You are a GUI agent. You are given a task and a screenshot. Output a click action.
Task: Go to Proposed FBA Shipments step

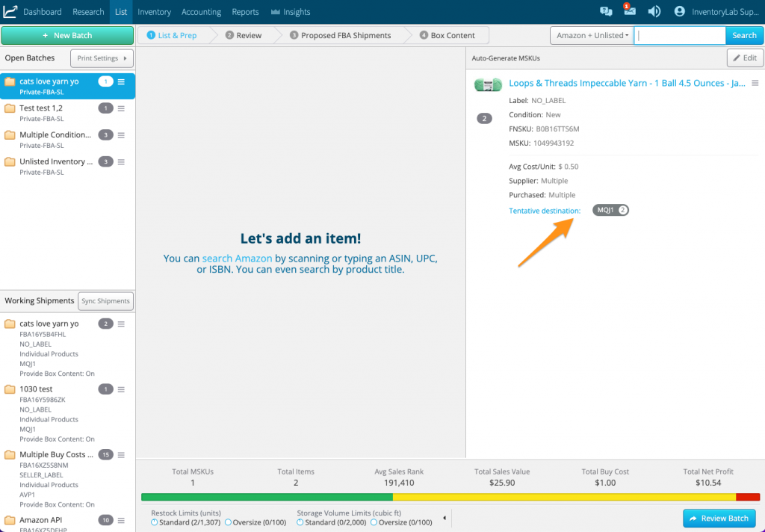click(340, 36)
